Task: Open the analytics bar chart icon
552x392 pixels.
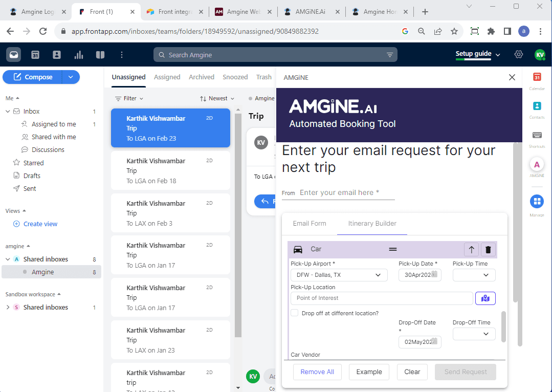Action: [x=78, y=55]
